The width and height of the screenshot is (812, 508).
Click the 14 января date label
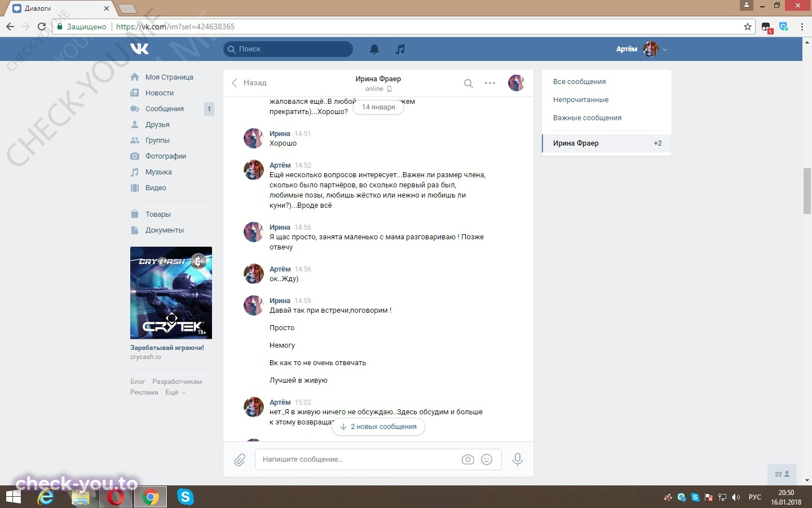click(378, 107)
